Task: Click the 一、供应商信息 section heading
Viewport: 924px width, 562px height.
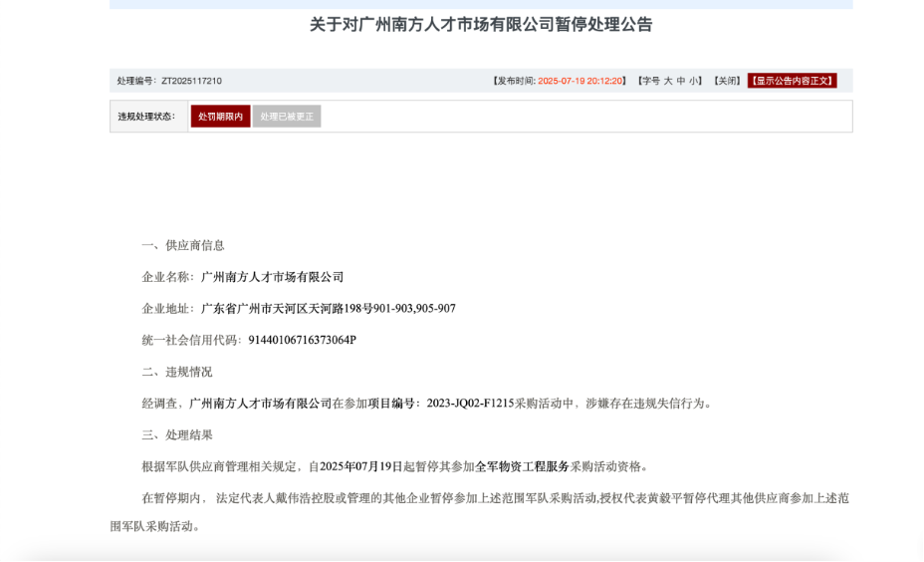Action: click(x=183, y=245)
